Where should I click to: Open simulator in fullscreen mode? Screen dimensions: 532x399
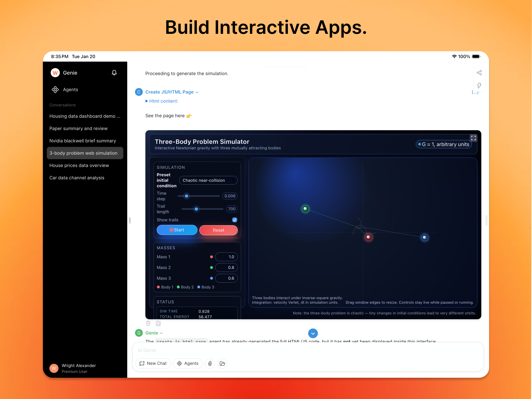473,138
